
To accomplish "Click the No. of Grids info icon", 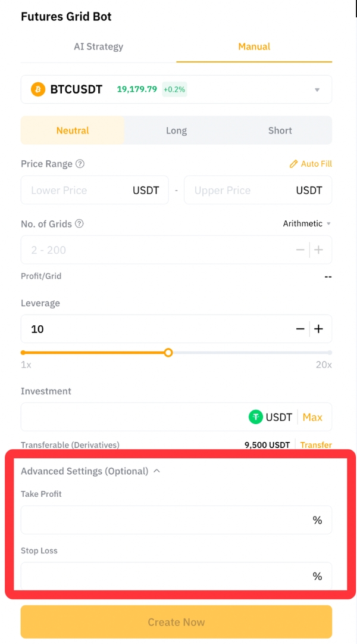I will pyautogui.click(x=79, y=224).
